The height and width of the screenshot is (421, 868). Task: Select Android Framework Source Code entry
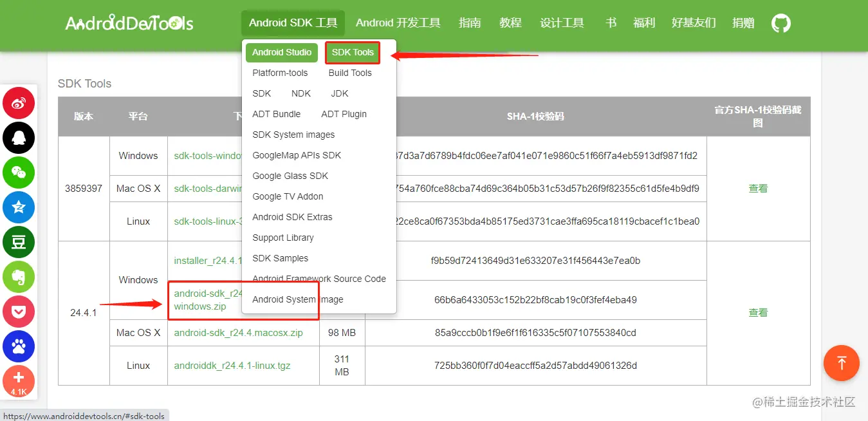tap(319, 279)
